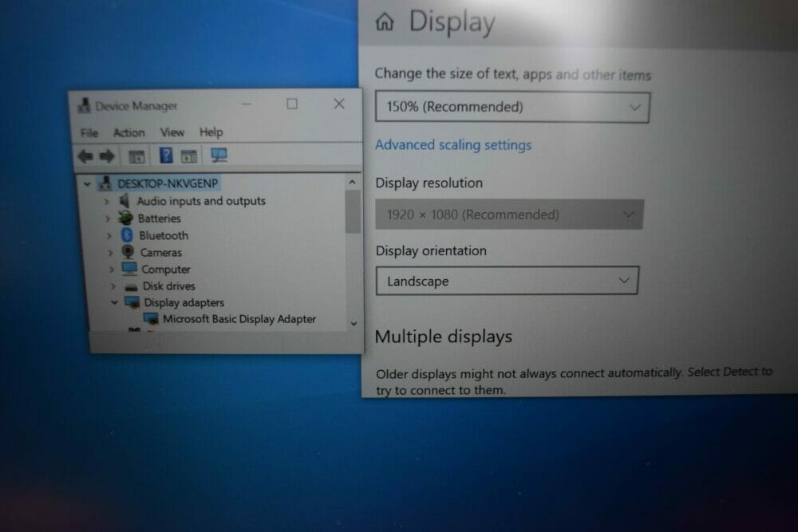Expand the Batteries node arrow
The height and width of the screenshot is (532, 798).
pyautogui.click(x=108, y=219)
